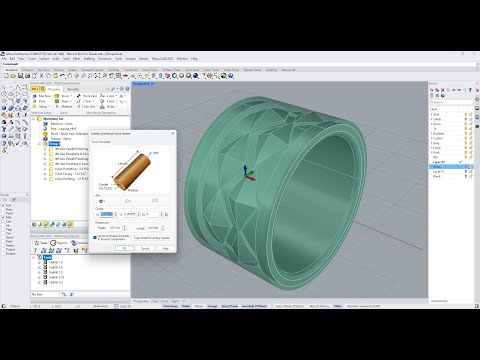Screen dimensions: 480x360
Task: Click Cancel in the stock dialog
Action: click(x=145, y=248)
